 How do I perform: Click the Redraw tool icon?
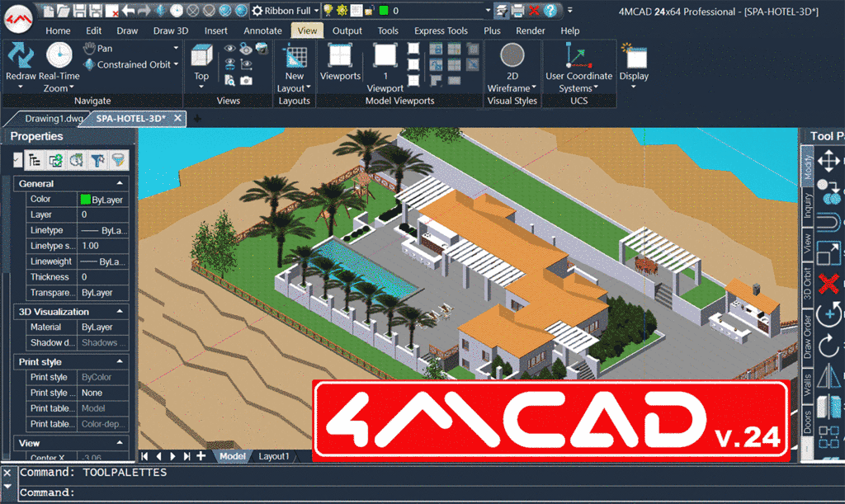coord(21,55)
